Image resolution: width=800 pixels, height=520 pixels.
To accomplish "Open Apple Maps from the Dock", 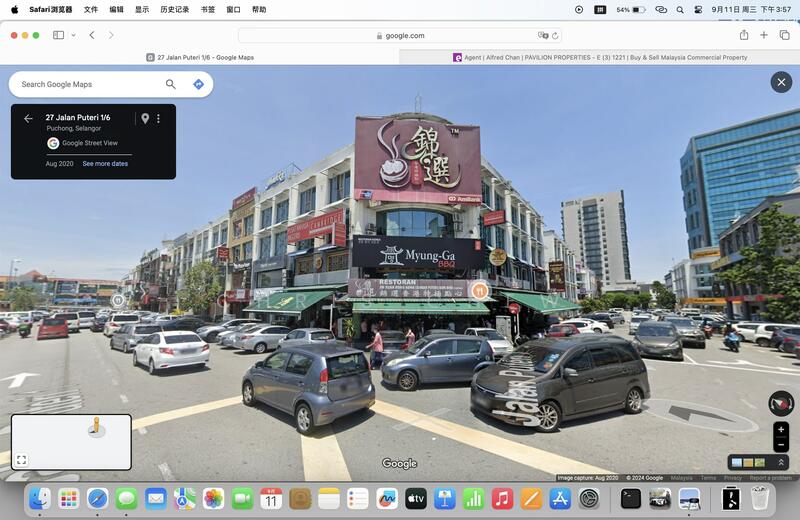I will click(x=184, y=499).
